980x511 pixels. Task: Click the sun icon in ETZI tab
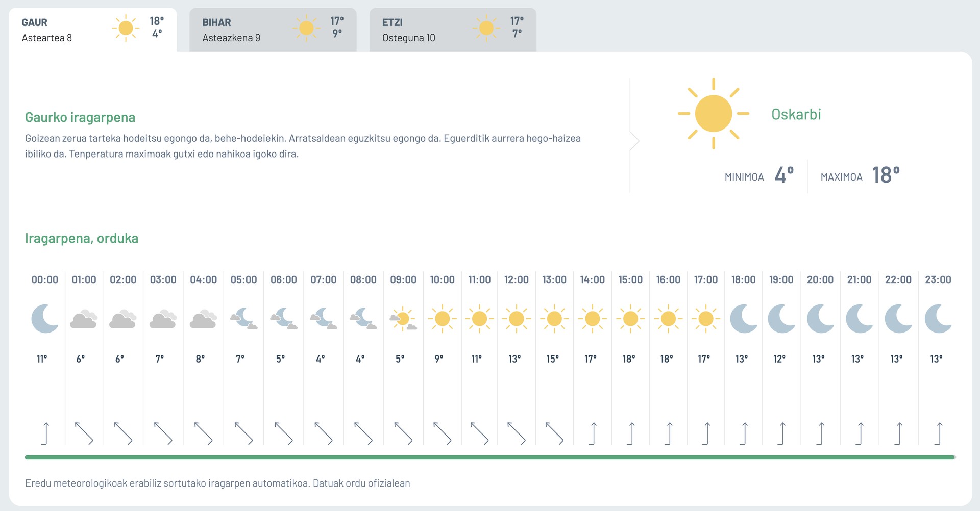pyautogui.click(x=486, y=28)
